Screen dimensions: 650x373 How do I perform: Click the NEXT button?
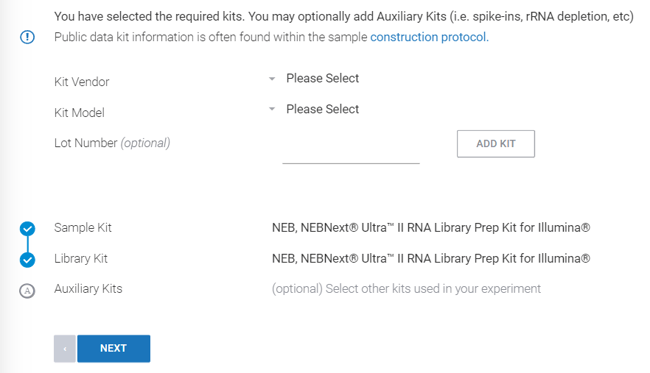[114, 349]
